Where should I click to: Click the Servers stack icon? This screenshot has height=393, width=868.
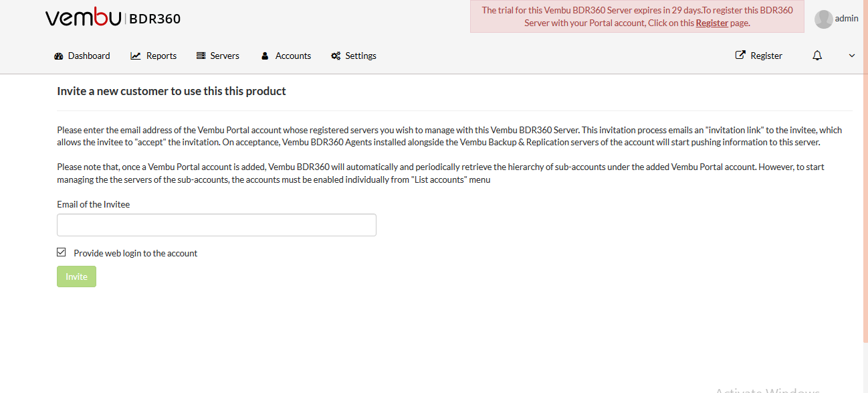(x=201, y=56)
